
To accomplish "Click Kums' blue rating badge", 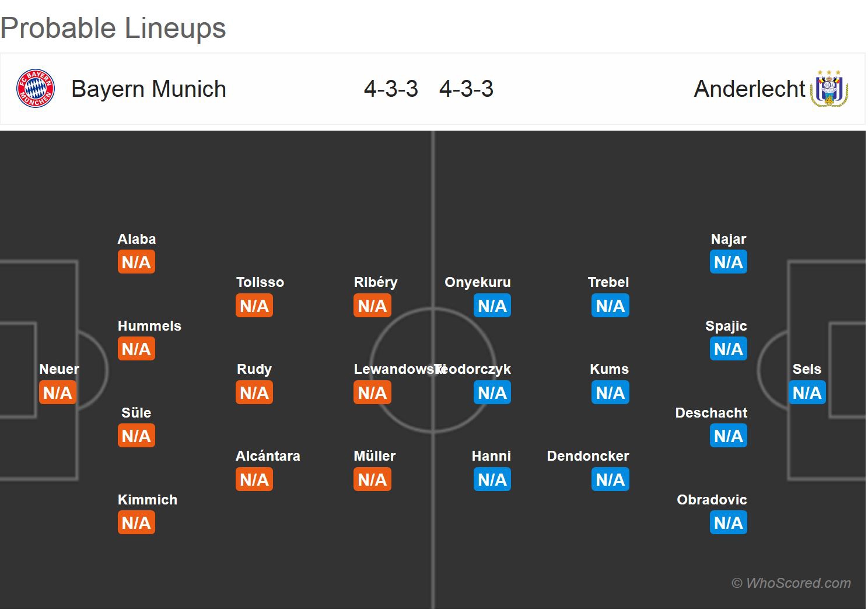I will (x=610, y=392).
